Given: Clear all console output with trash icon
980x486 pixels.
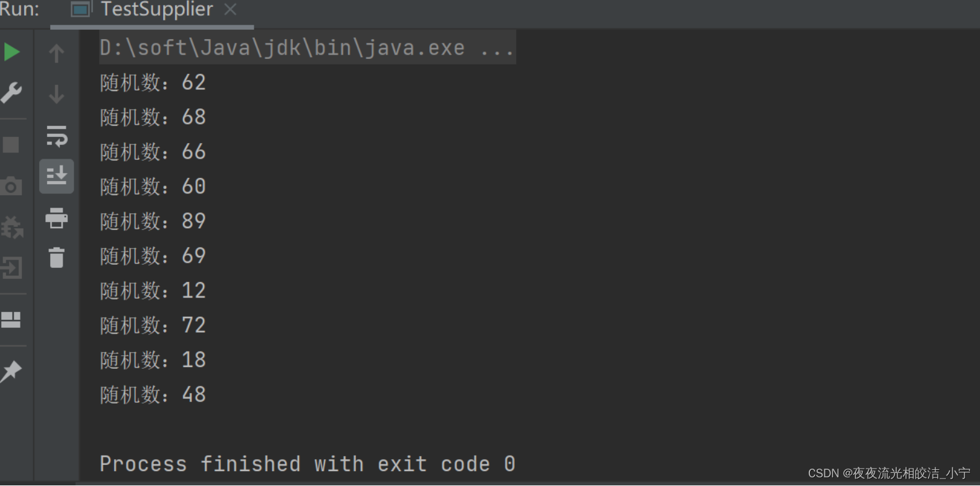Looking at the screenshot, I should 56,258.
